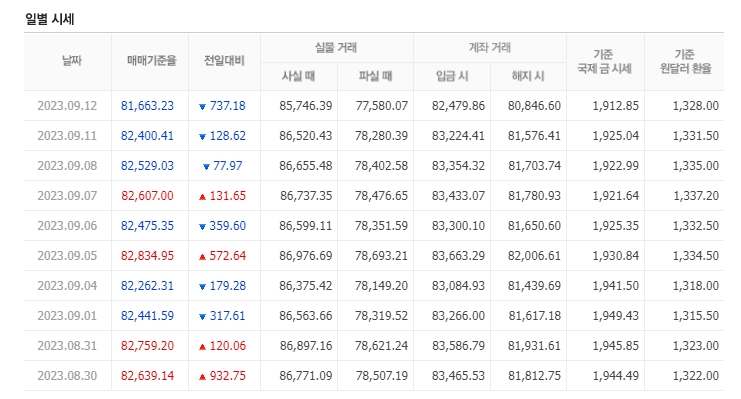
Task: Select the 파실 때 subheader
Action: 375,76
